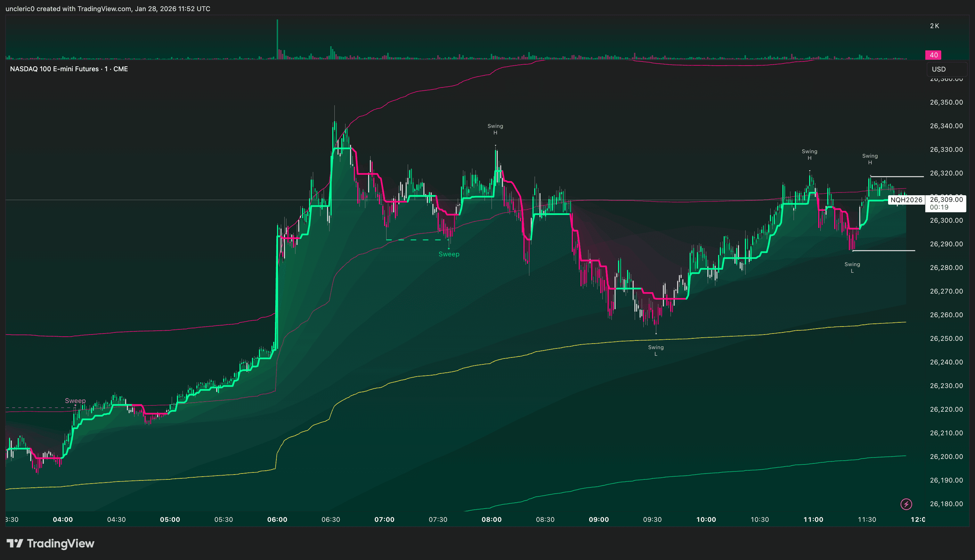Click the tallest volume bar at 06:00

[277, 39]
